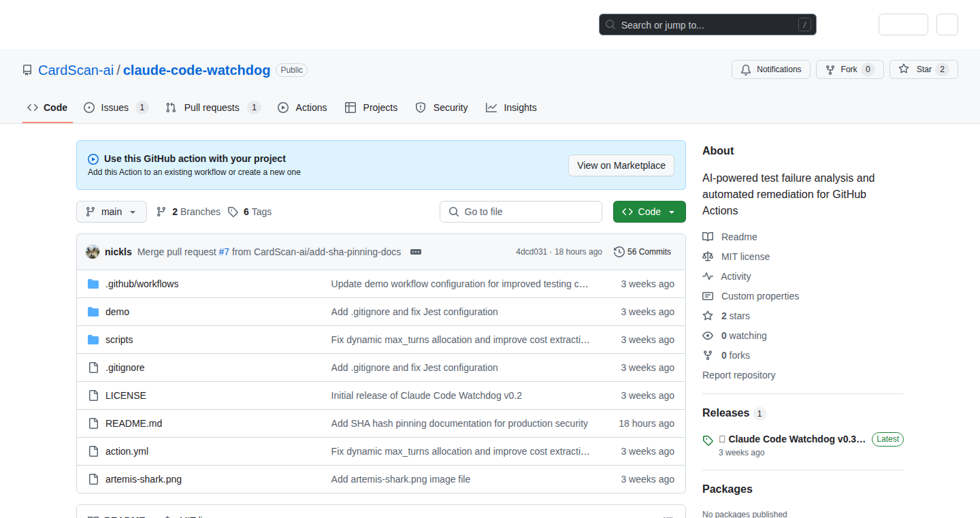
Task: Click the View on Marketplace button
Action: (x=621, y=165)
